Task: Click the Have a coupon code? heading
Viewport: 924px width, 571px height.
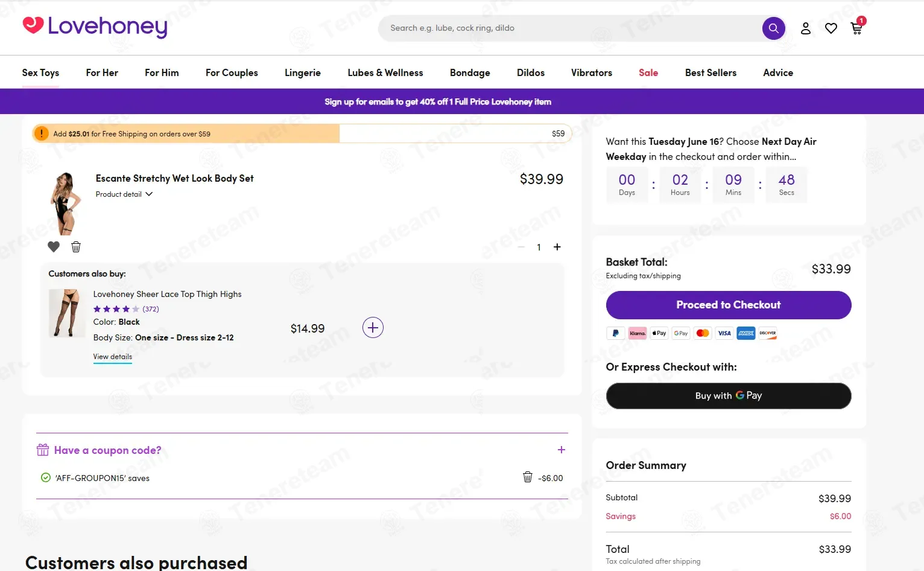Action: (108, 450)
